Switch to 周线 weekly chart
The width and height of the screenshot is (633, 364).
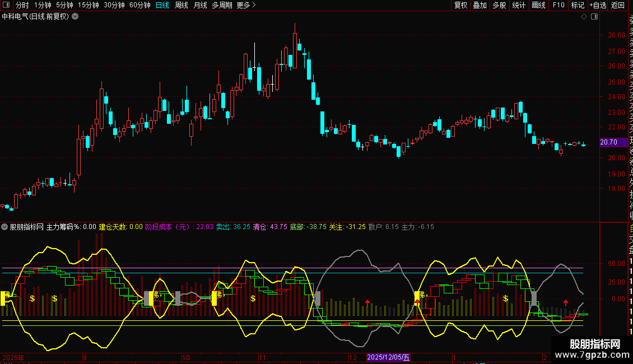tap(181, 5)
